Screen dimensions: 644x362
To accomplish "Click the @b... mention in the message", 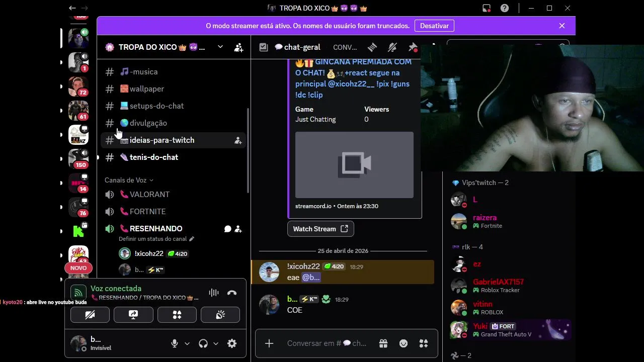I will click(311, 278).
